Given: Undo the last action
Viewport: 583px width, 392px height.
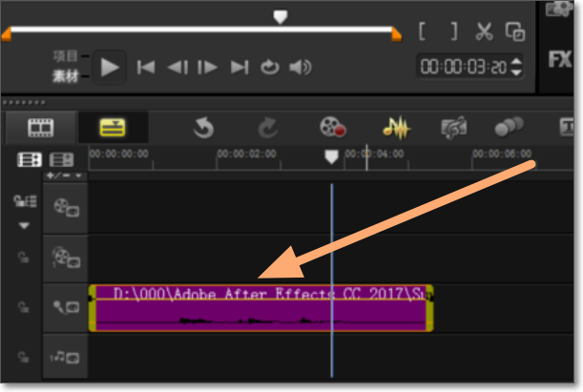Looking at the screenshot, I should pyautogui.click(x=203, y=127).
